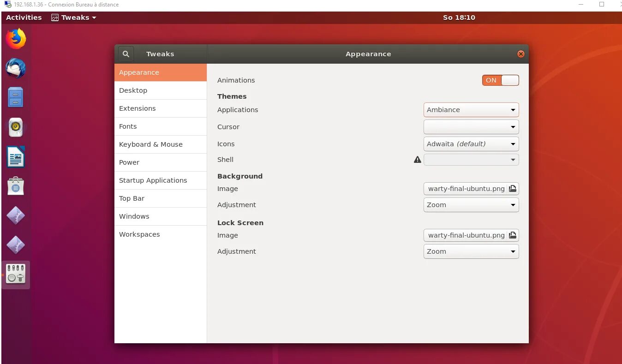Click the Animations label

236,80
